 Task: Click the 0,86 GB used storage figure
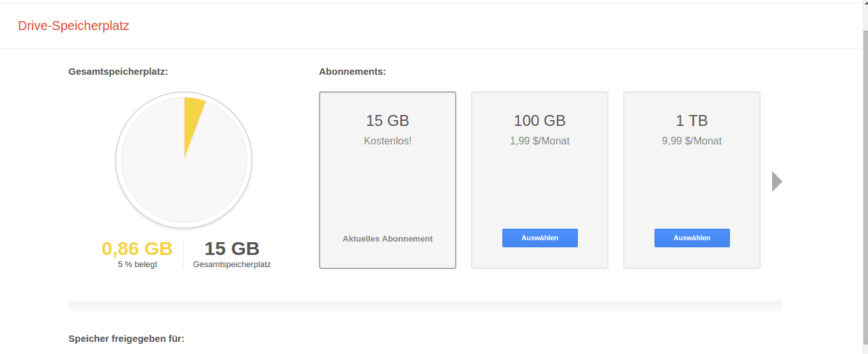click(x=137, y=249)
